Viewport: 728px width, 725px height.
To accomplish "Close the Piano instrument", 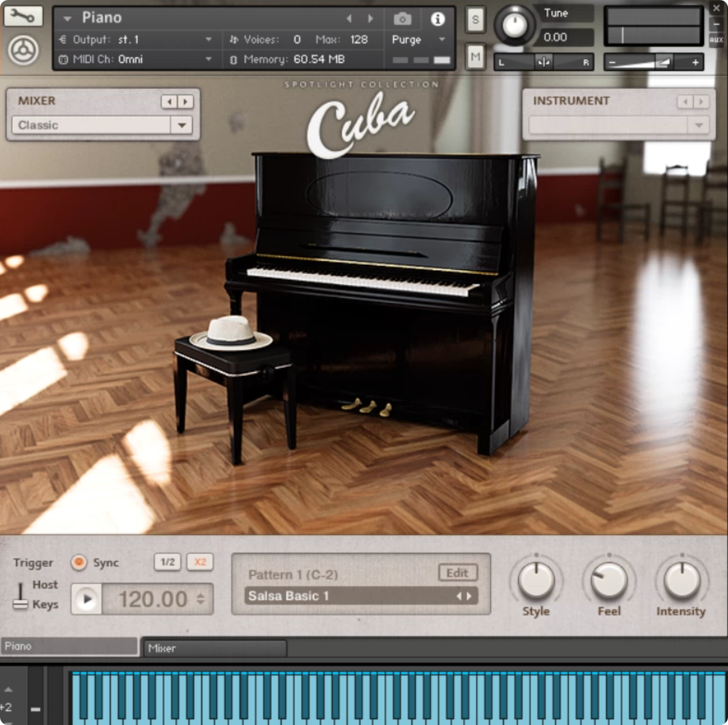I will [716, 8].
